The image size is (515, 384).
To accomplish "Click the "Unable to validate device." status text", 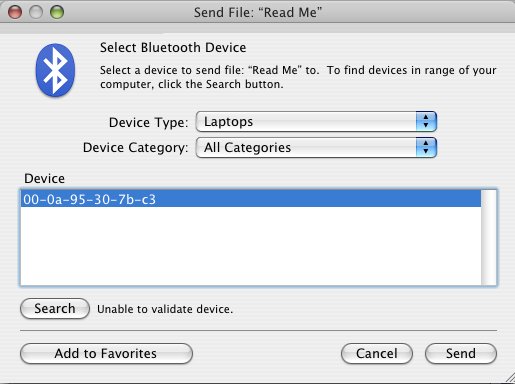I will coord(165,309).
